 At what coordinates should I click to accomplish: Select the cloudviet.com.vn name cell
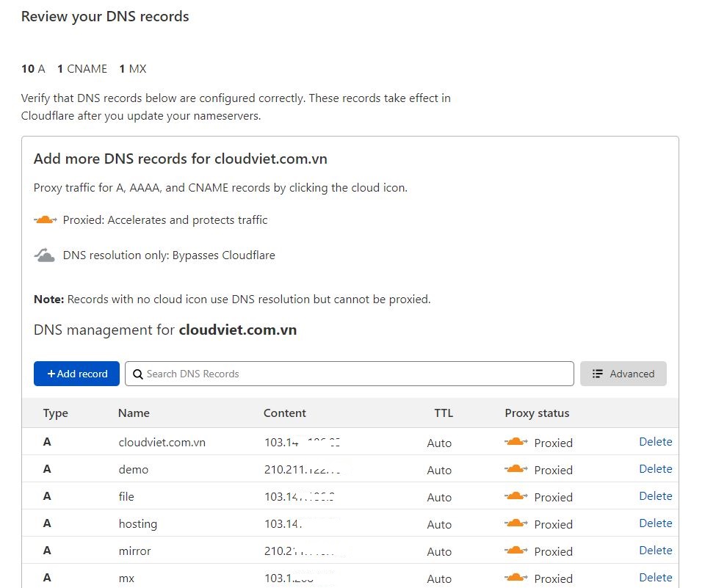[x=162, y=443]
